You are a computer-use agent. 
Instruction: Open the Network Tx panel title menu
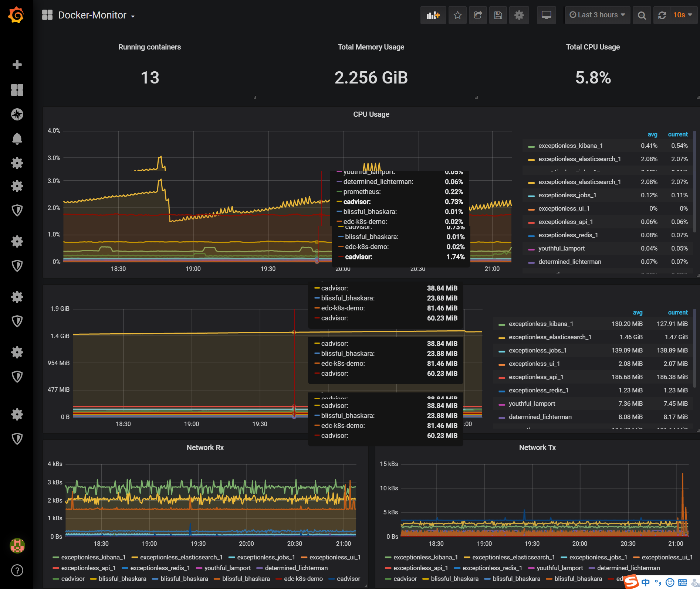pyautogui.click(x=537, y=448)
